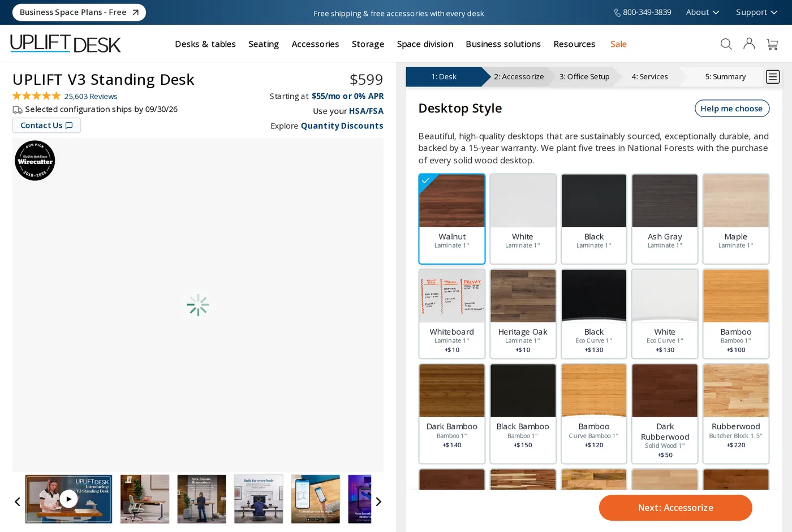Viewport: 792px width, 532px height.
Task: Go to step 2: Accessorize tab
Action: 519,77
